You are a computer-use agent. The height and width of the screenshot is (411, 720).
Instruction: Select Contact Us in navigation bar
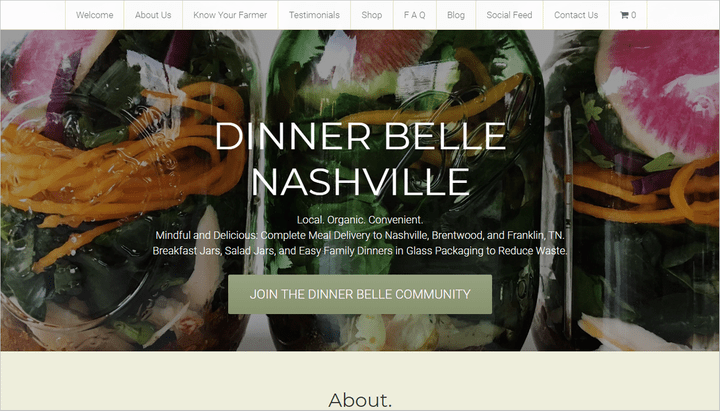click(576, 15)
